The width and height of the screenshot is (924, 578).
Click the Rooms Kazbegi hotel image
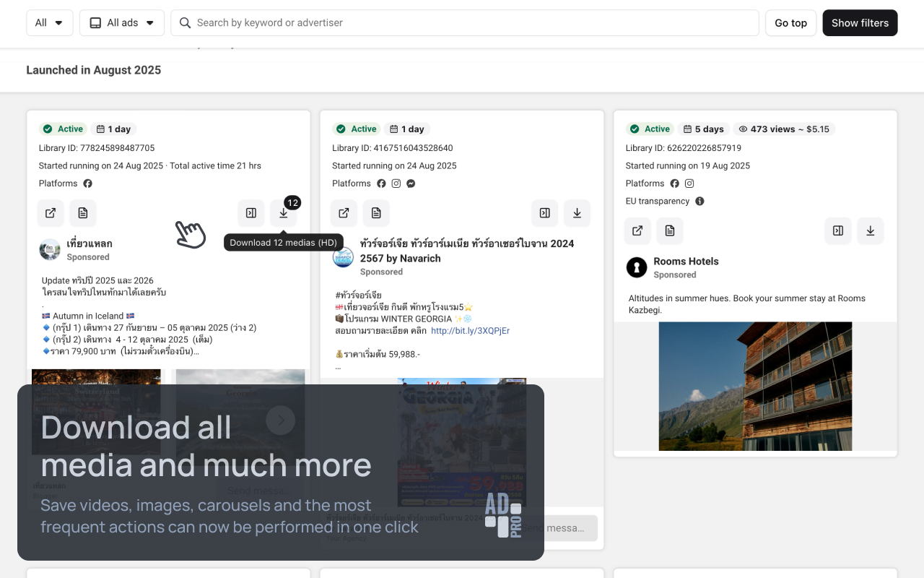pos(755,386)
